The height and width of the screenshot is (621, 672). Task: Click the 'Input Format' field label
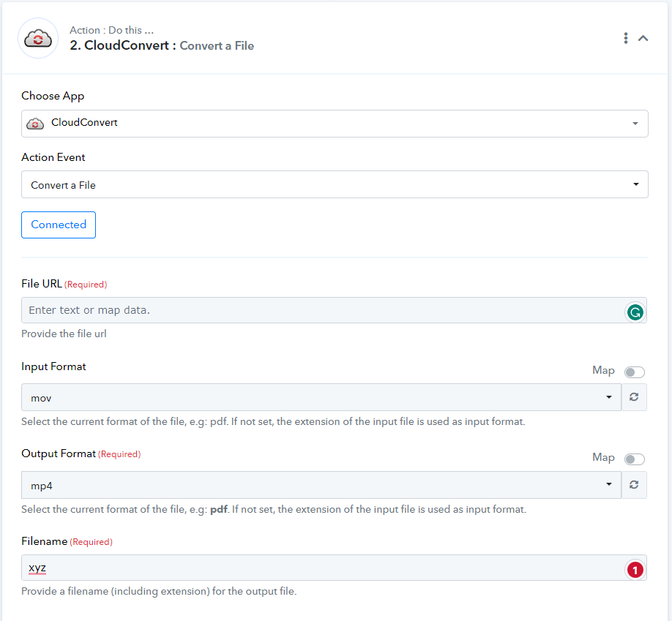coord(53,366)
